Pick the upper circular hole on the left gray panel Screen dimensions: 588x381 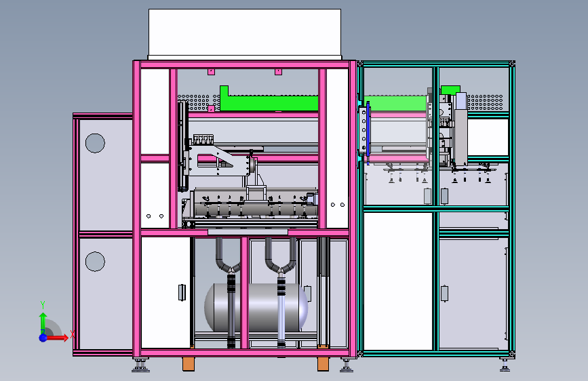[x=95, y=143]
